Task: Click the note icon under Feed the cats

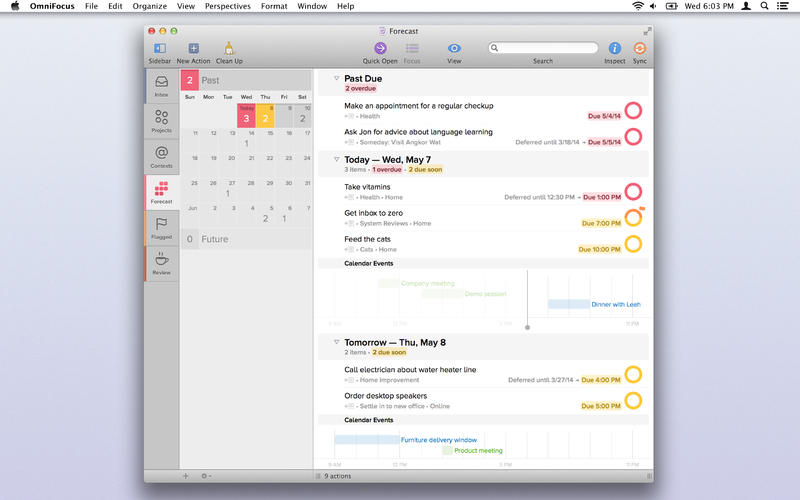Action: tap(349, 249)
